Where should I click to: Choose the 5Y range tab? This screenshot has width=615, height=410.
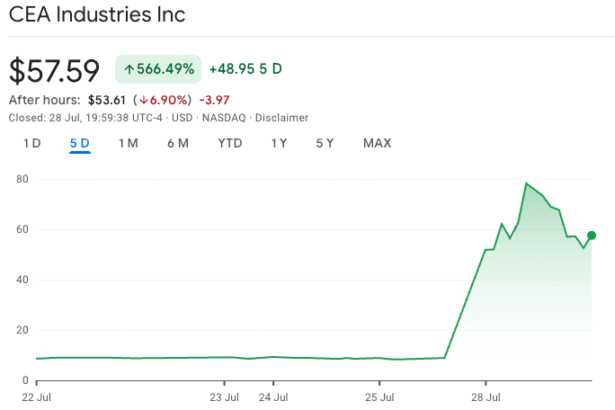coord(325,143)
